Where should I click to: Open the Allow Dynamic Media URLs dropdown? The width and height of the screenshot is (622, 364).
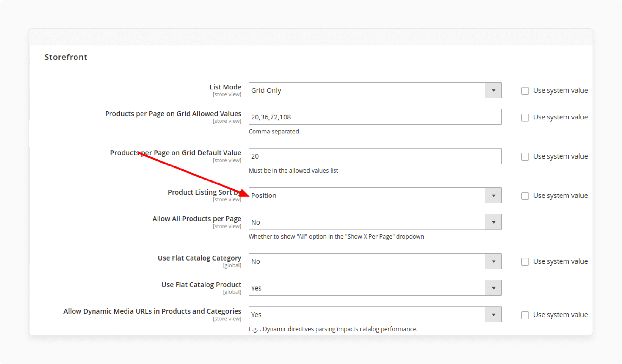click(x=375, y=314)
